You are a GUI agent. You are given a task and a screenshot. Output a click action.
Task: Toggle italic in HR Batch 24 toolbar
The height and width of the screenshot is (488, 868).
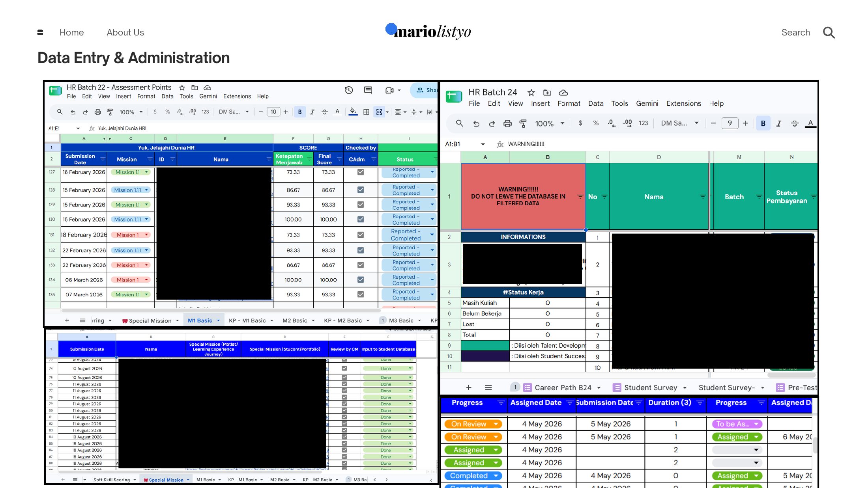tap(779, 123)
